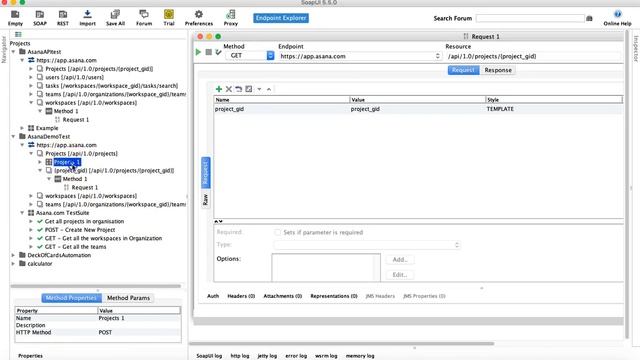Click the update parameters from URL icon
Image resolution: width=640 pixels, height=360 pixels.
[x=249, y=89]
